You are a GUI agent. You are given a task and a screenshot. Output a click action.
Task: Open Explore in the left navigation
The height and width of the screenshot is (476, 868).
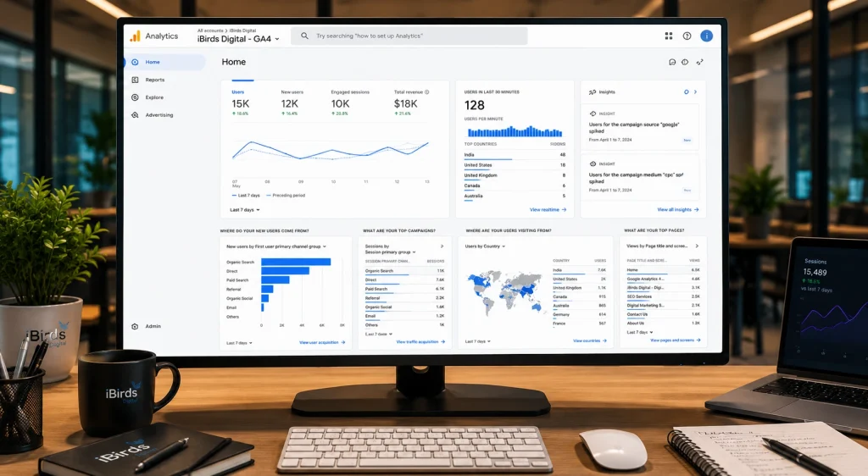154,97
